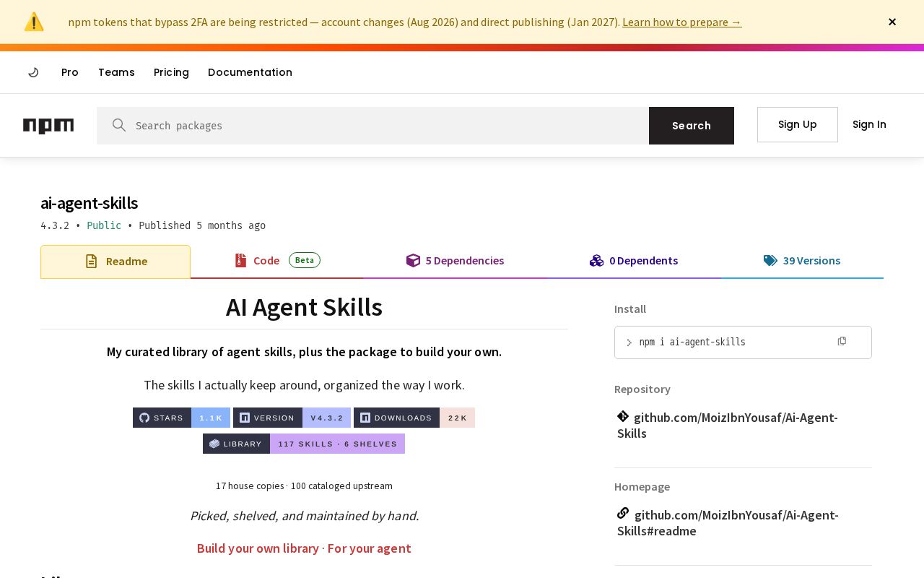The height and width of the screenshot is (578, 924).
Task: Click the 'ai-agent-skills' package title
Action: click(x=89, y=203)
